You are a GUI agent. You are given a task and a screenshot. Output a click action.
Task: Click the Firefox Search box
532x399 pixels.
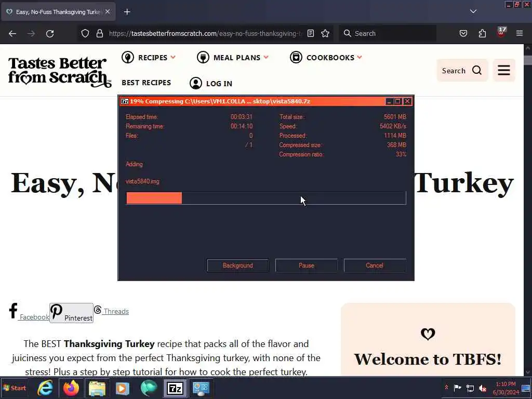pyautogui.click(x=388, y=33)
